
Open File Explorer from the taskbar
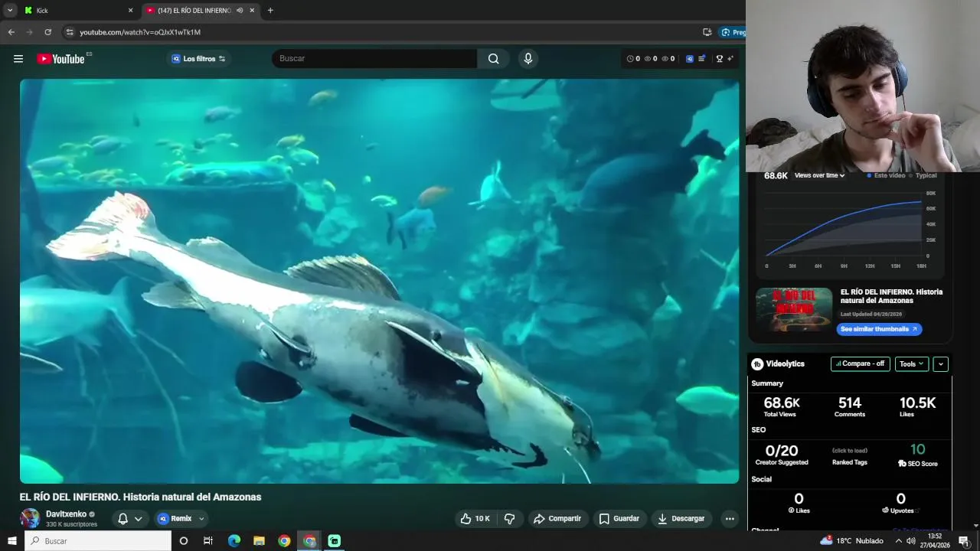click(x=259, y=541)
